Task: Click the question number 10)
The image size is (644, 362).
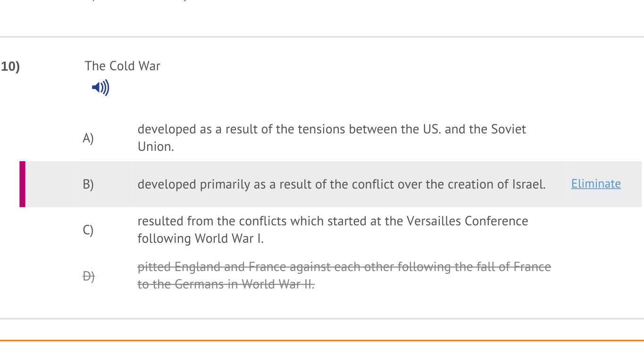Action: click(x=10, y=66)
